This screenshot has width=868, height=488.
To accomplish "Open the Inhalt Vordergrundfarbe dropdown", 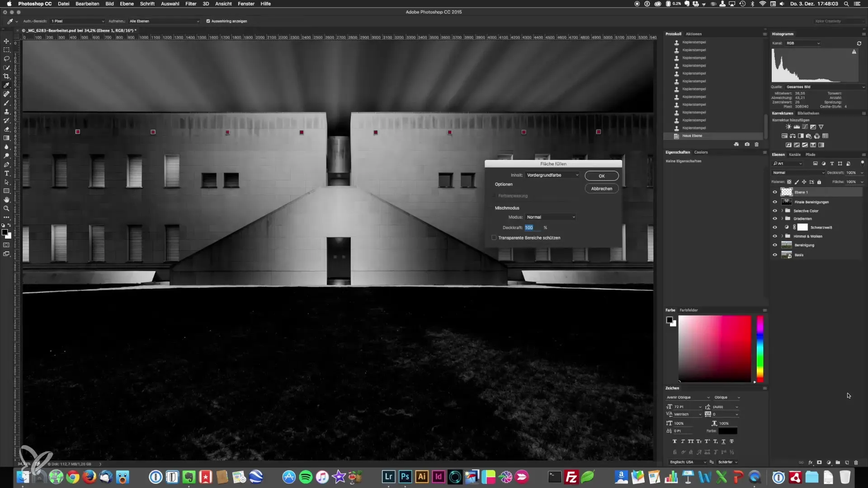I will pos(552,175).
